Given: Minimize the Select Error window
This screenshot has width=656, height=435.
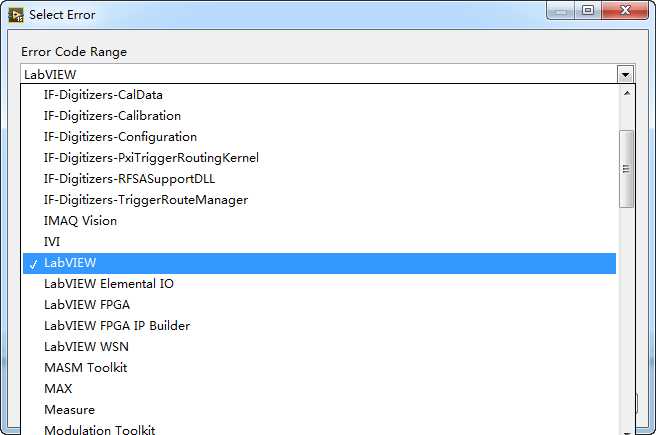Looking at the screenshot, I should click(x=561, y=10).
